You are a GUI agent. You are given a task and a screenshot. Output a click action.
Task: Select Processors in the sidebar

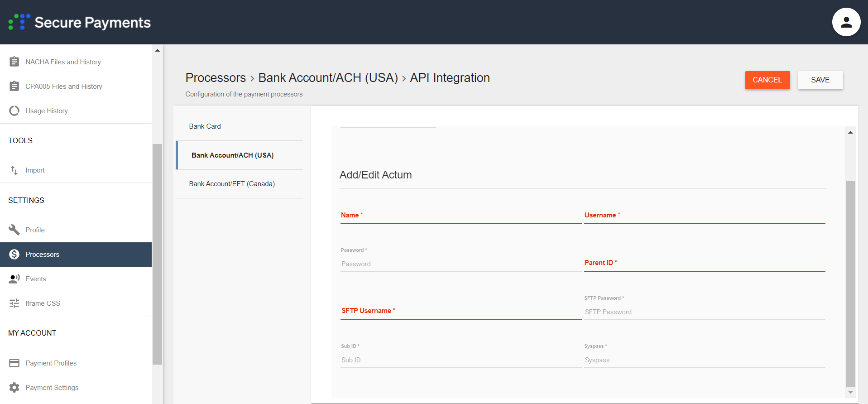tap(76, 254)
